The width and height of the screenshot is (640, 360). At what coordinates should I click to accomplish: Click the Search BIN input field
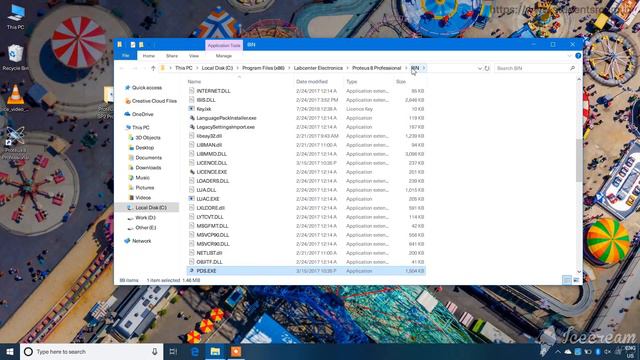536,68
